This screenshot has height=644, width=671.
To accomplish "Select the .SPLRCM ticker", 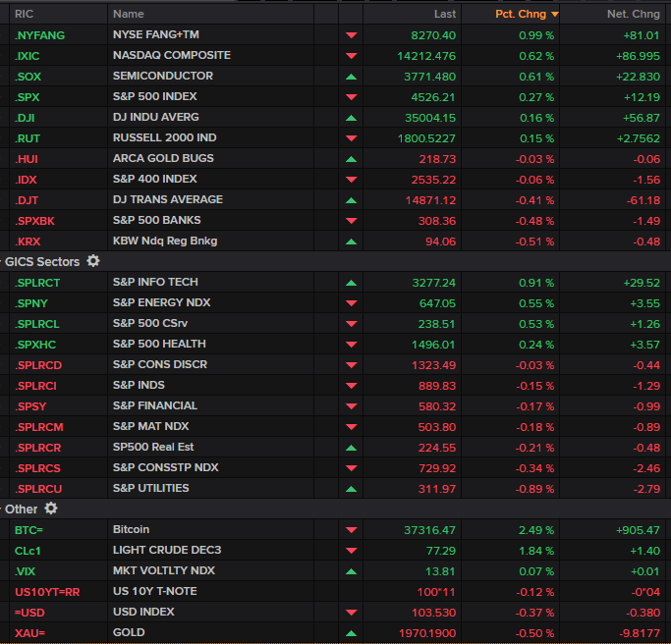I will (x=39, y=427).
